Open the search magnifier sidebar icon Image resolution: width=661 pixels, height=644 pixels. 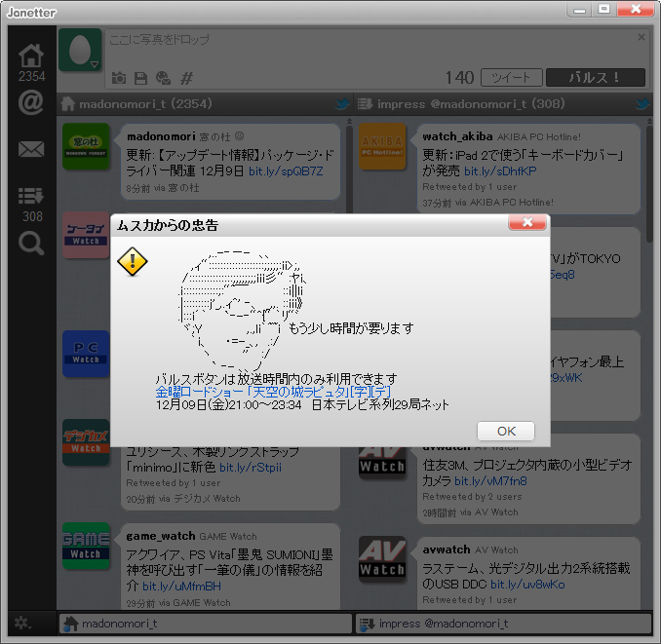click(x=31, y=244)
